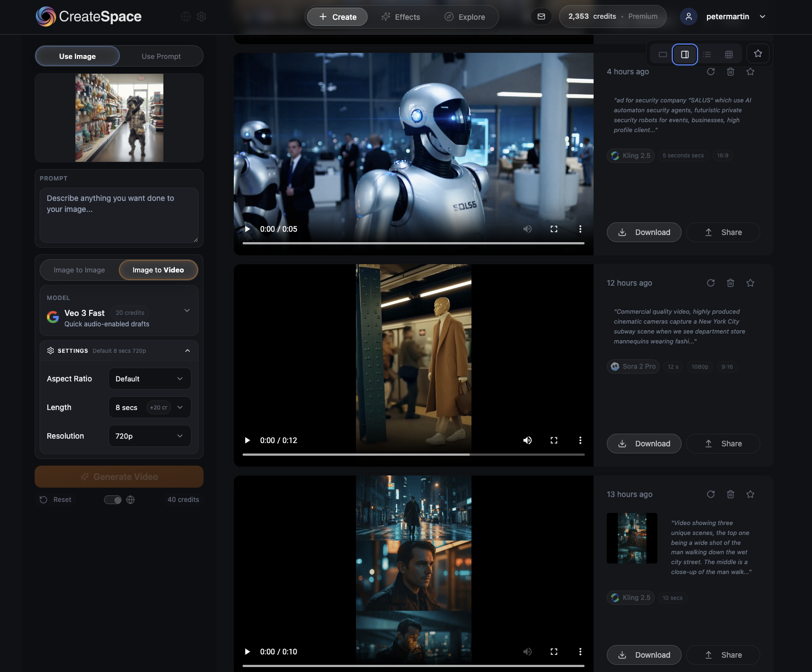Screen dimensions: 812x672
Task: Switch to Use Image mode
Action: click(x=78, y=56)
